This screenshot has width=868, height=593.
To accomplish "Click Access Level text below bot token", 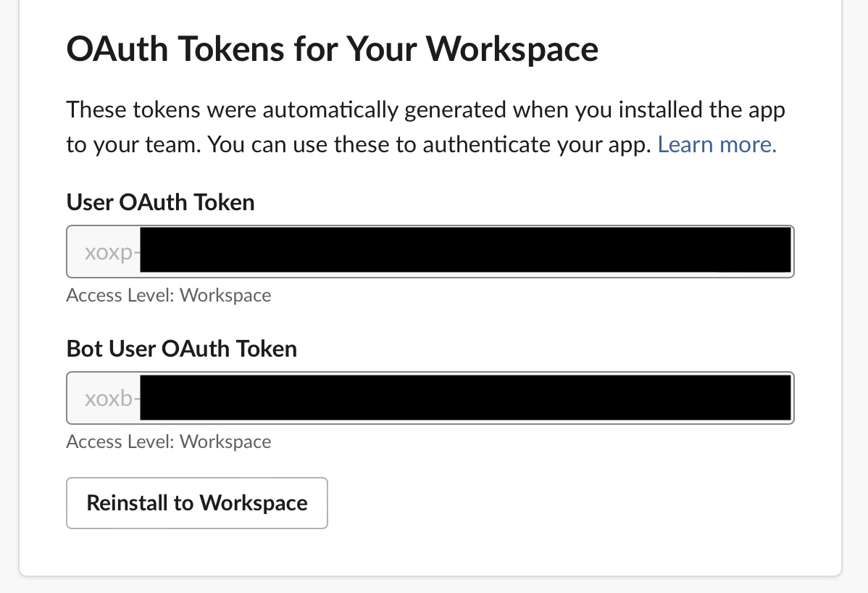I will (x=169, y=441).
